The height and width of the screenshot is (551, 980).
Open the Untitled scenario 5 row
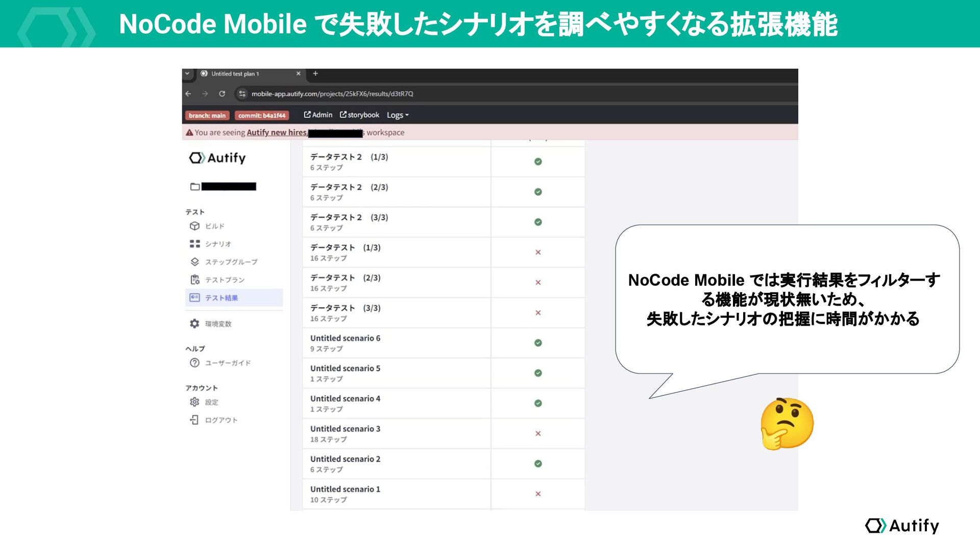[x=444, y=373]
